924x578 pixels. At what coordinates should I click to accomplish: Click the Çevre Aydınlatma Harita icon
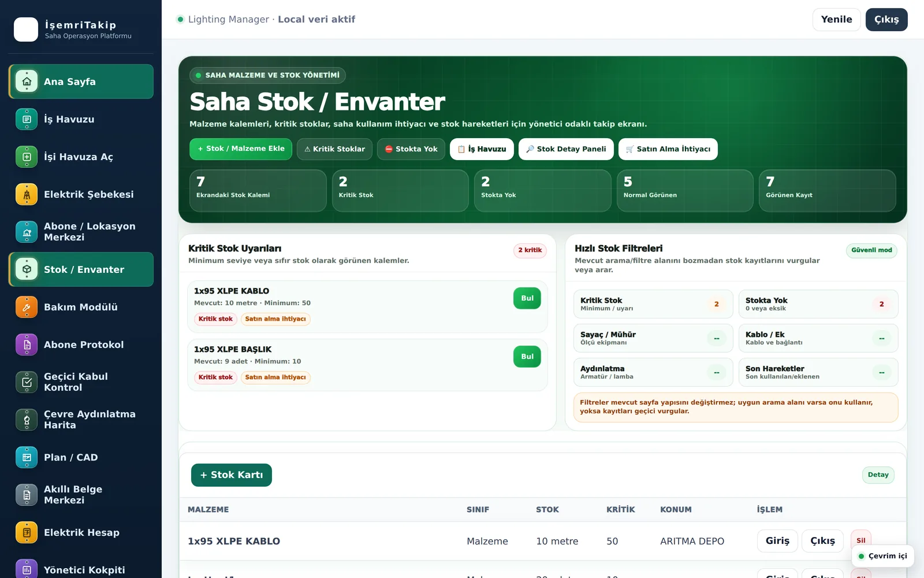coord(27,420)
